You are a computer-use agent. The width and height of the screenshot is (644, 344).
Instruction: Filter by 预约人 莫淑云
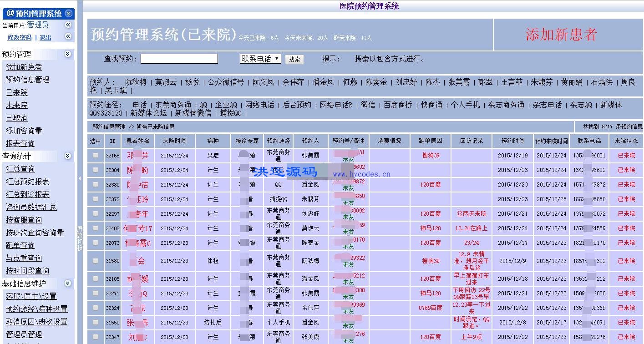166,82
